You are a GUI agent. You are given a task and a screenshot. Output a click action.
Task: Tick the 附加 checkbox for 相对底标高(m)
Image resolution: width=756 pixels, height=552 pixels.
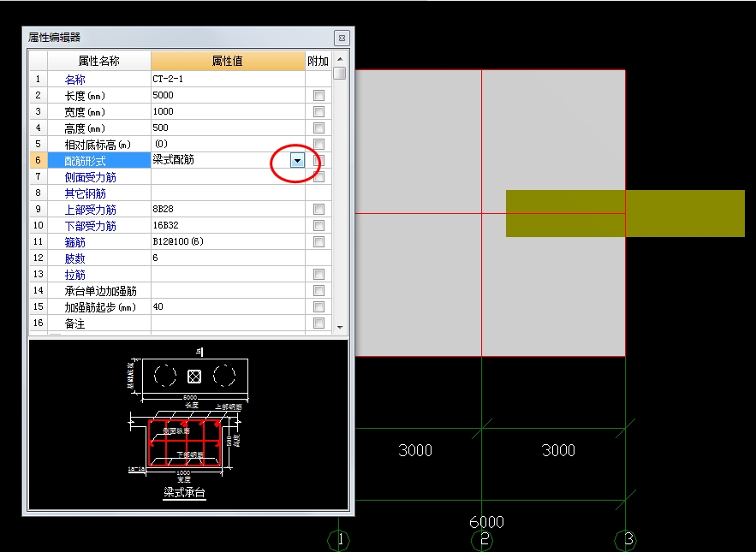click(318, 144)
